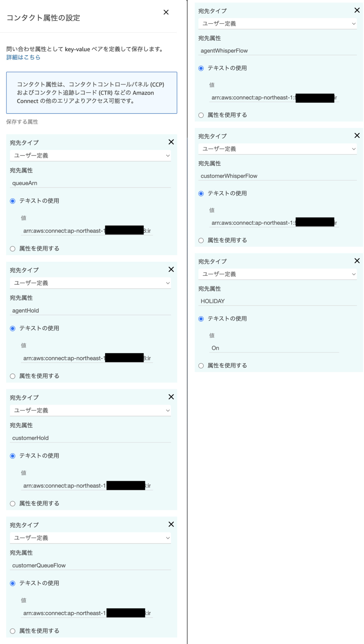
Task: Expand 宛先タイプ dropdown for HOLIDAY
Action: tap(277, 274)
